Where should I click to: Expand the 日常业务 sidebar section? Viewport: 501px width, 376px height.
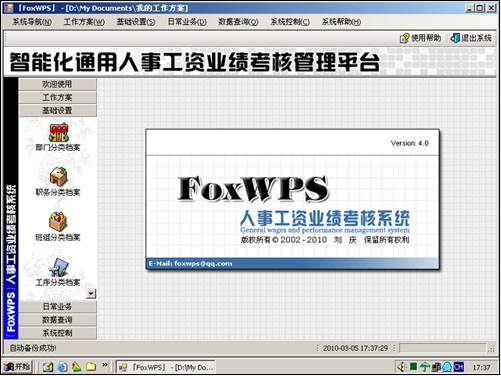coord(58,306)
